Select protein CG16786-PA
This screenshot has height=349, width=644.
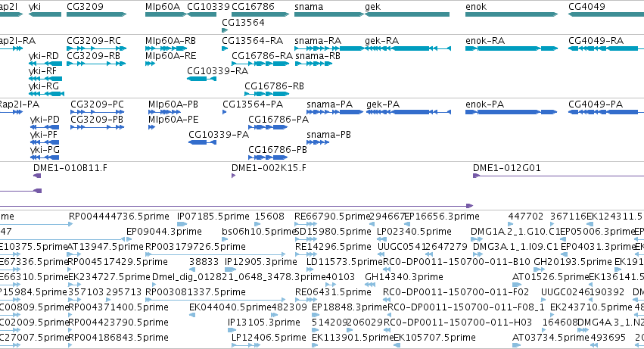(278, 120)
